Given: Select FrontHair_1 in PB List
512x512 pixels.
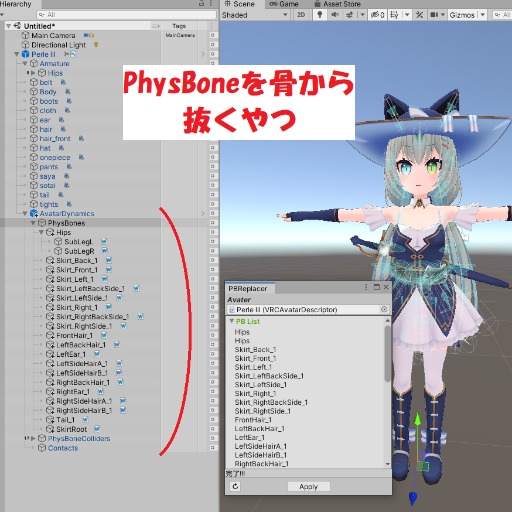Looking at the screenshot, I should tap(253, 420).
